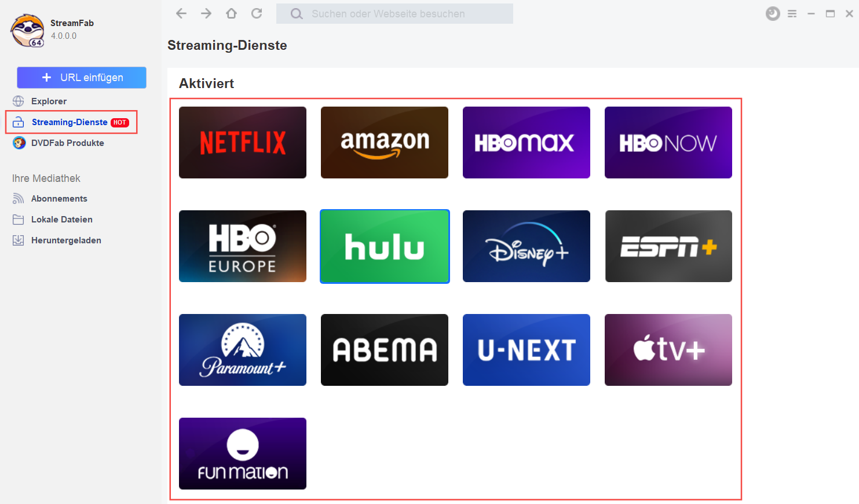
Task: Click the Abonnements feed icon
Action: tap(19, 199)
